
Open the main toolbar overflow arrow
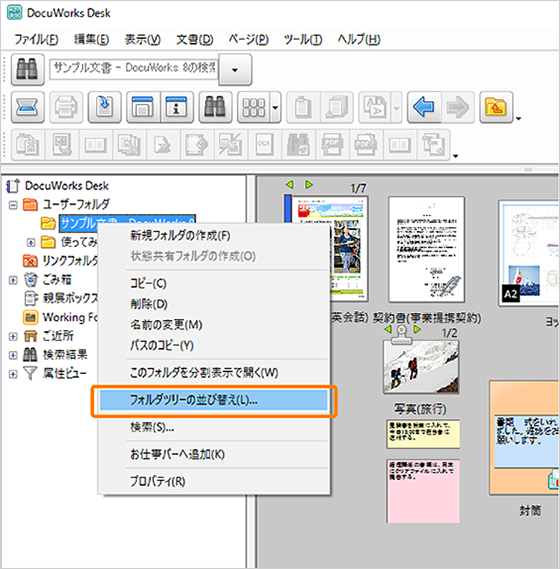519,119
